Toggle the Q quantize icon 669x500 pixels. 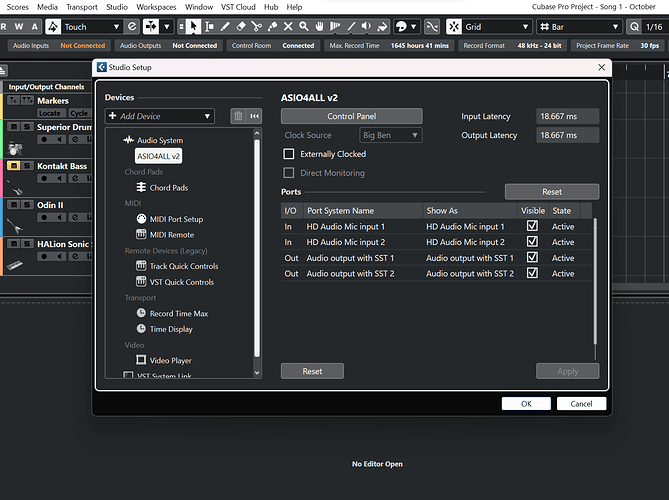tap(634, 26)
